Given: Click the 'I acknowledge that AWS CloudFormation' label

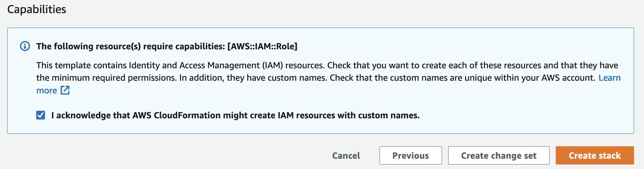Looking at the screenshot, I should click(136, 115).
